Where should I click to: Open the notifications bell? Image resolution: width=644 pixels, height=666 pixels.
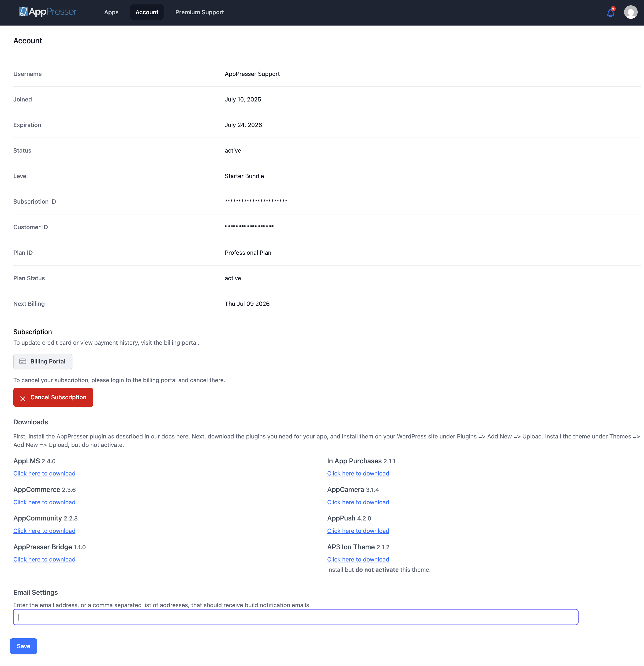pyautogui.click(x=610, y=13)
